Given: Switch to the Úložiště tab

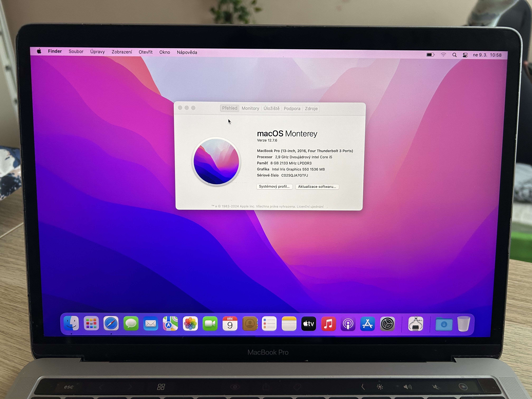Looking at the screenshot, I should (271, 108).
